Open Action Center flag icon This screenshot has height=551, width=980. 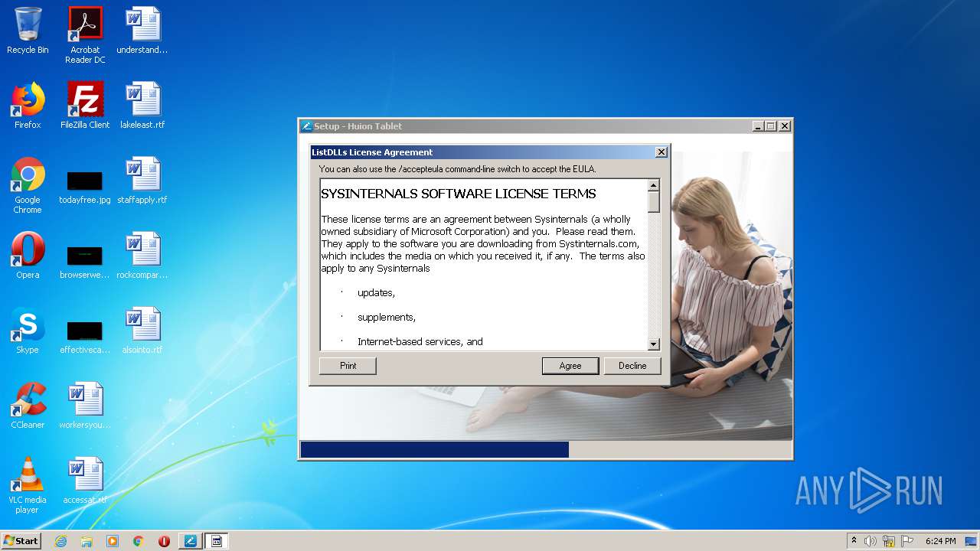907,541
